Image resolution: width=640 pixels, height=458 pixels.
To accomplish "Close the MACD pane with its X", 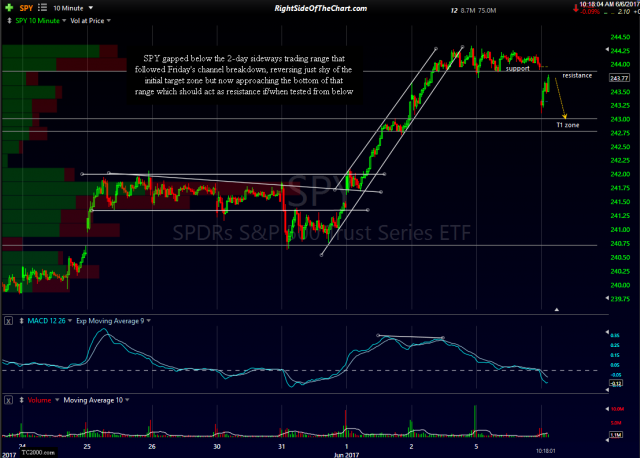I will (x=8, y=321).
